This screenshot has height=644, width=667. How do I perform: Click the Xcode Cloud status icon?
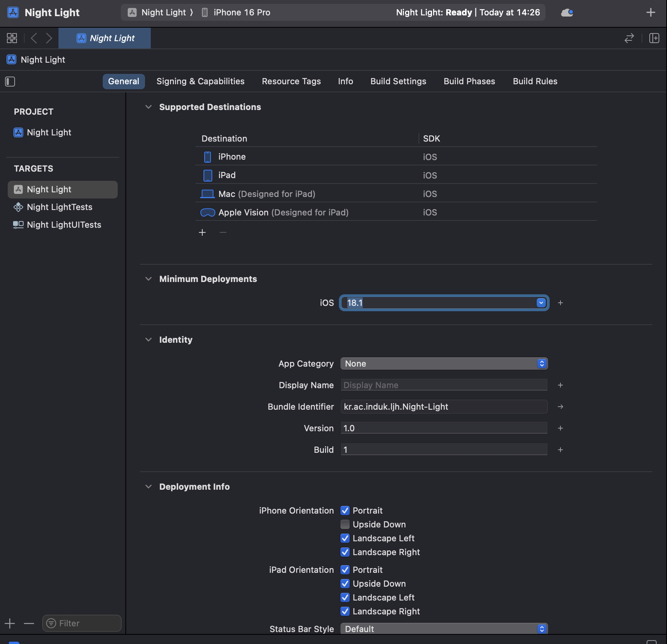567,13
